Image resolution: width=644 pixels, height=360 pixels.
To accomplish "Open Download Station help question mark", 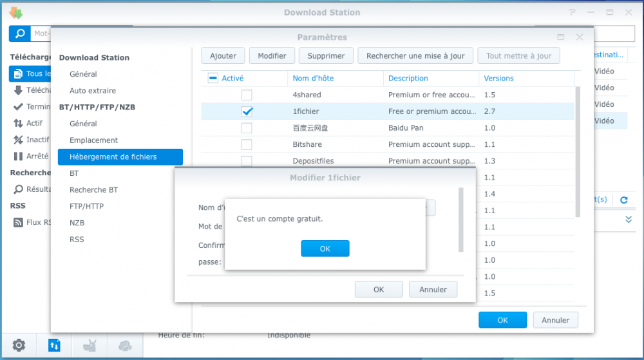I will point(572,13).
